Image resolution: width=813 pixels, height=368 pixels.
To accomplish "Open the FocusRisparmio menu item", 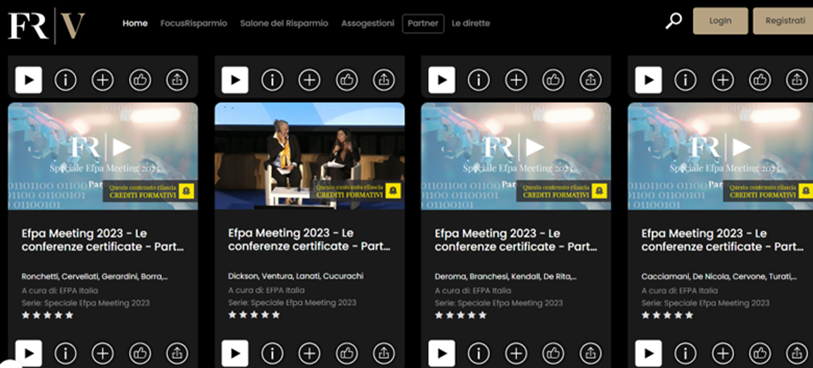I will coord(193,23).
